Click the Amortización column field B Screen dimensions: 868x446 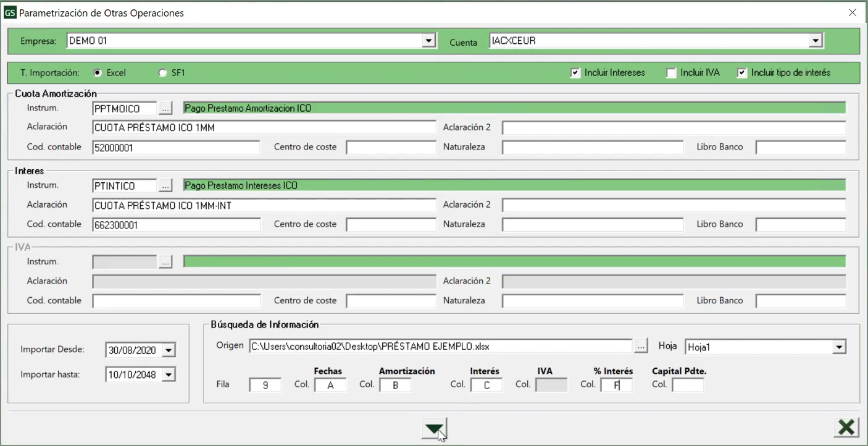click(395, 385)
